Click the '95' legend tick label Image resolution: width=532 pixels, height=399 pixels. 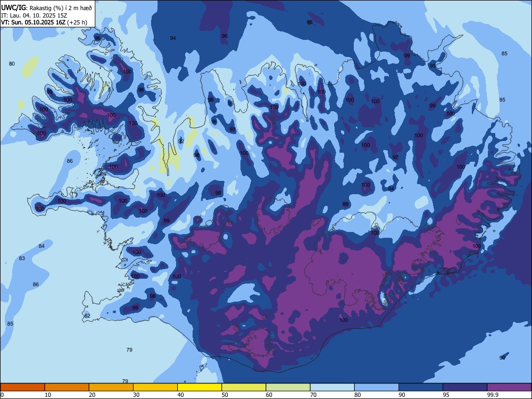coord(446,395)
